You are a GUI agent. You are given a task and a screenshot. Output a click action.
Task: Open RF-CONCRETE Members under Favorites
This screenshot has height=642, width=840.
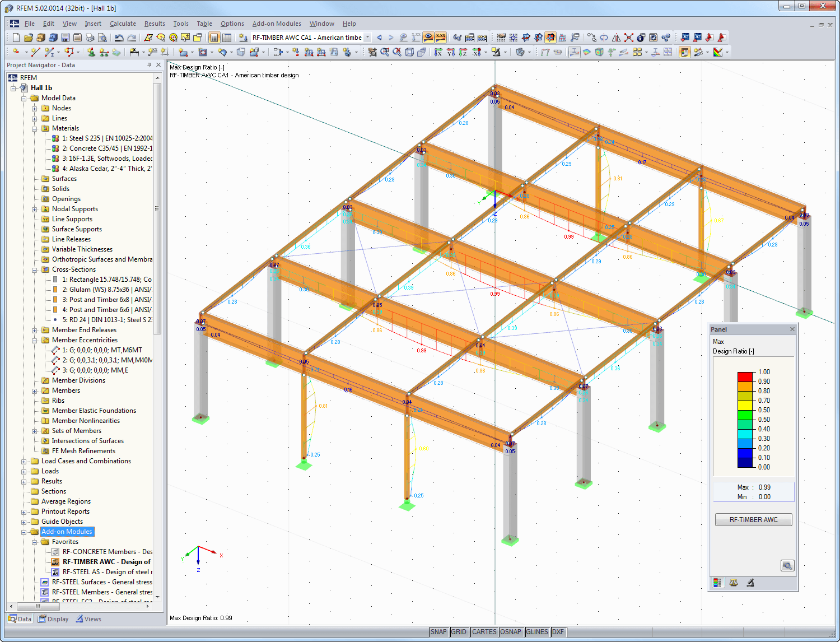pos(106,551)
